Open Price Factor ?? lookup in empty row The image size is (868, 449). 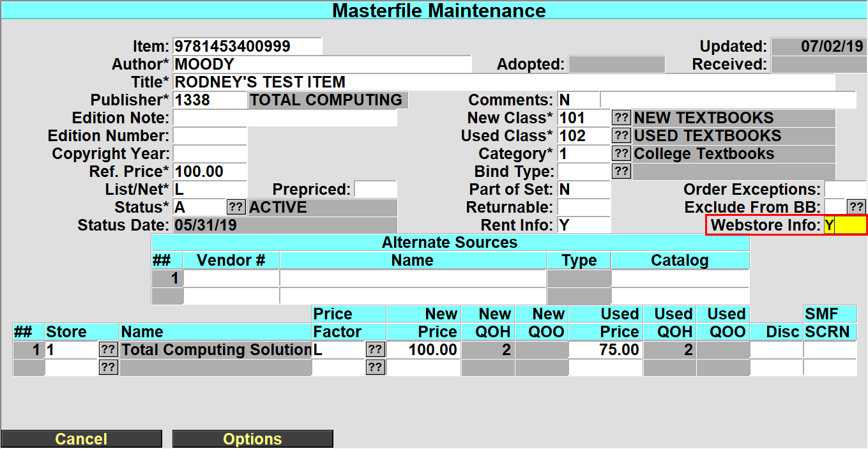point(376,368)
